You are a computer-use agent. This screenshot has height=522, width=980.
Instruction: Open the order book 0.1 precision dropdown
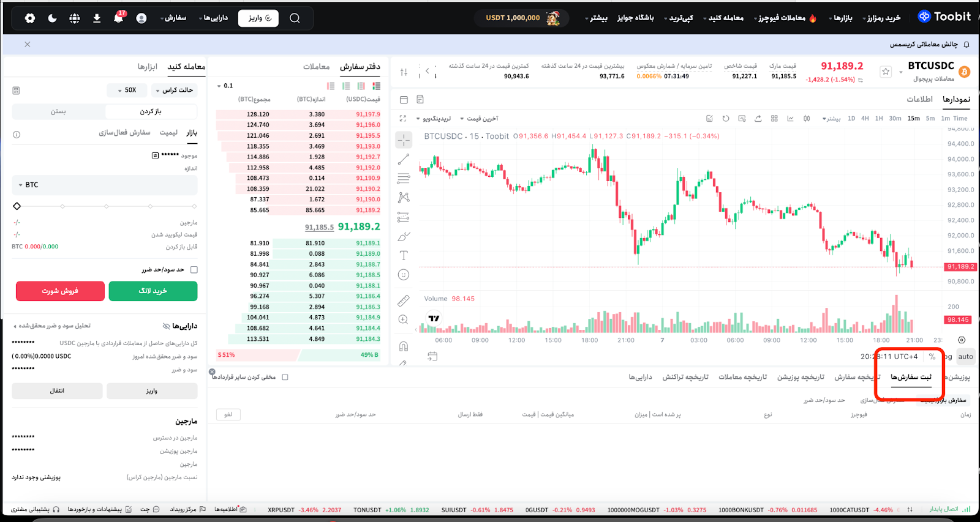(225, 86)
